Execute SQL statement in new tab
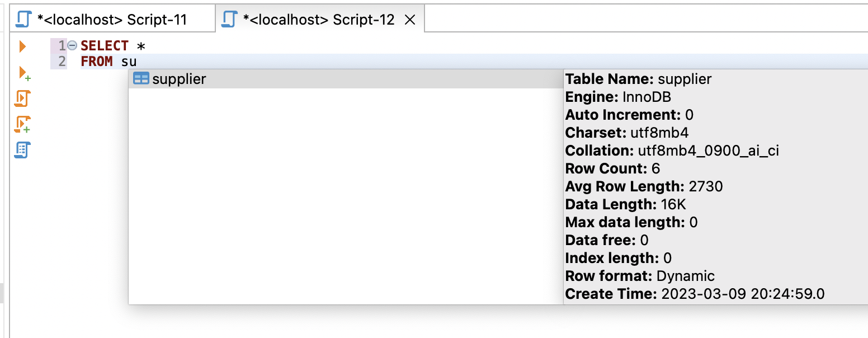868x338 pixels. click(23, 73)
